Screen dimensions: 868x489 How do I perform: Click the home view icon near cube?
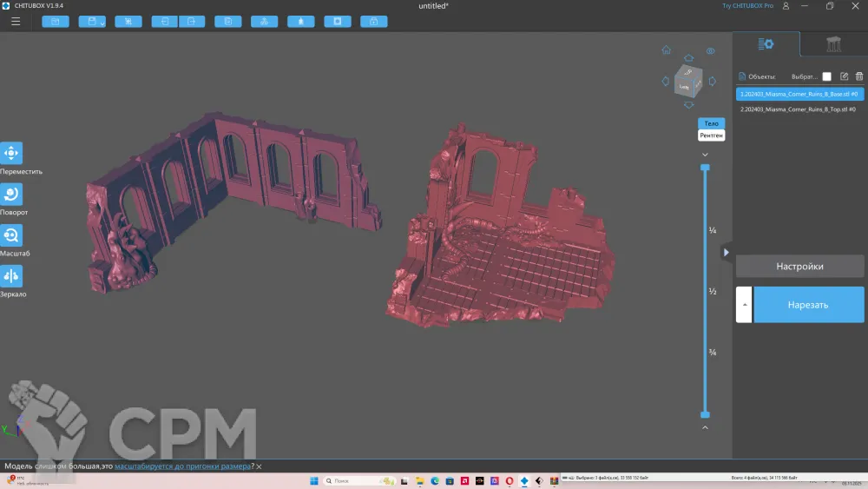click(x=666, y=50)
